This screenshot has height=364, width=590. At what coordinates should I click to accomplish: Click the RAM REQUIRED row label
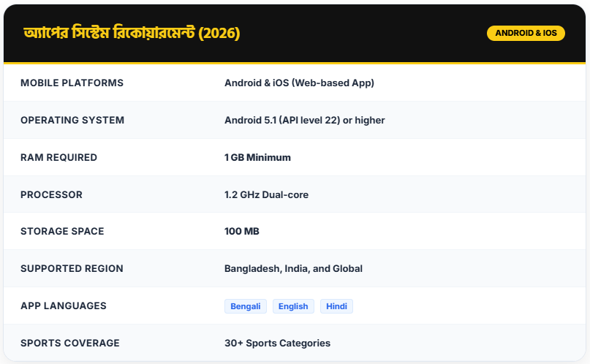coord(58,158)
